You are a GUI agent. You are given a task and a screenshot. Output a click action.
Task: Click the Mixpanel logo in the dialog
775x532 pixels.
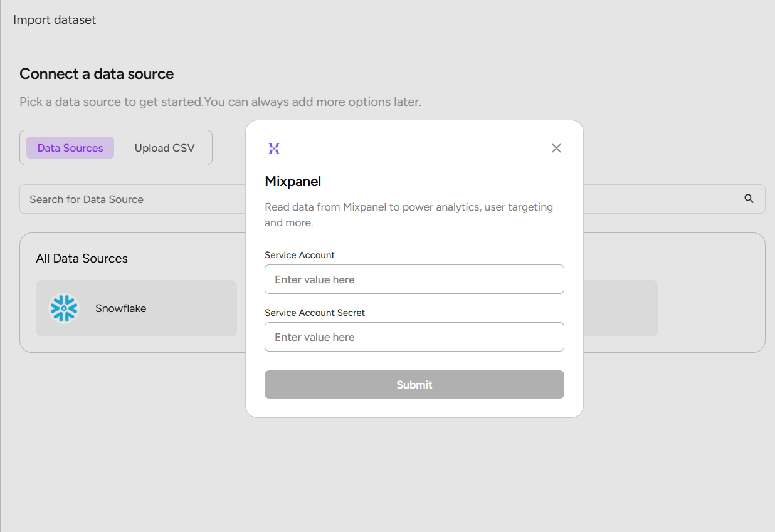274,149
